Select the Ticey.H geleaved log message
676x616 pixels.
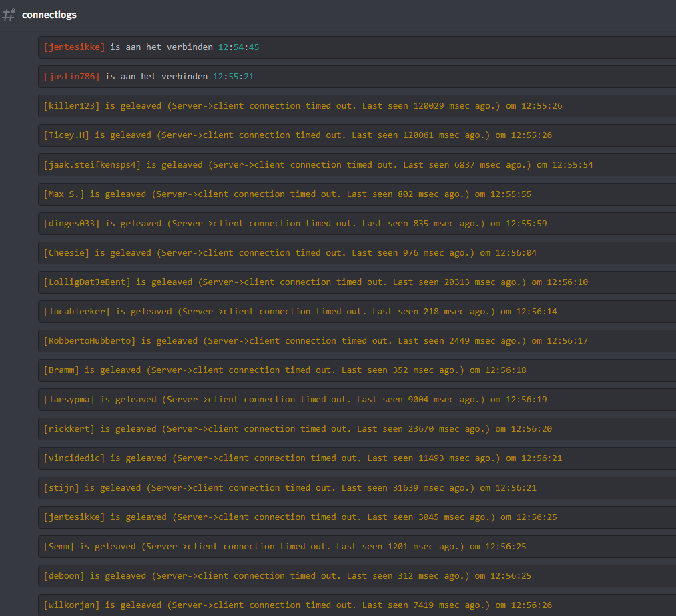tap(298, 135)
